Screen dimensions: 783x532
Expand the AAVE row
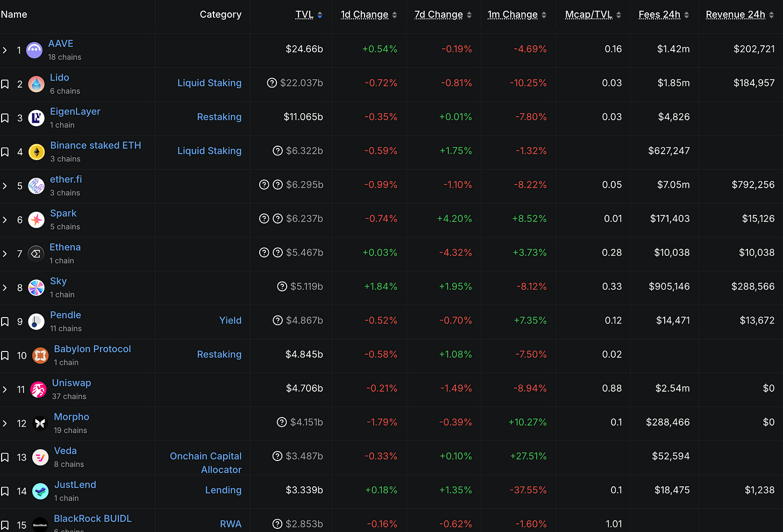5,51
